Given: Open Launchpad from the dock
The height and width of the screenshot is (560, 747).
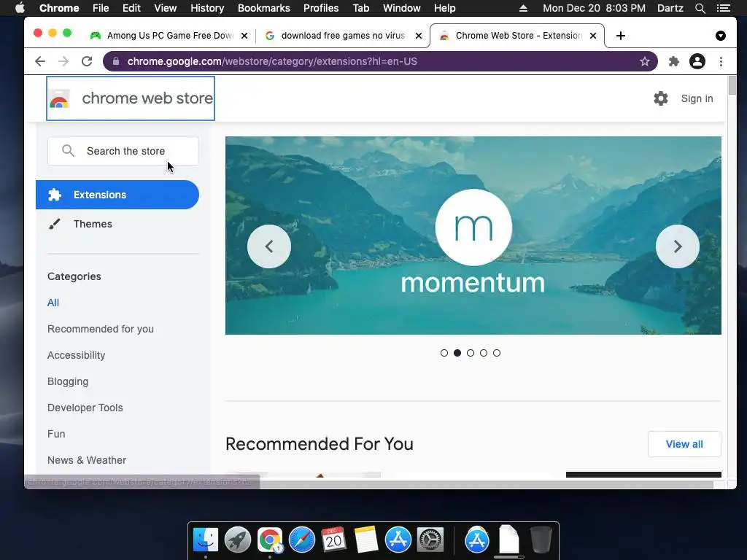Looking at the screenshot, I should coord(237,540).
